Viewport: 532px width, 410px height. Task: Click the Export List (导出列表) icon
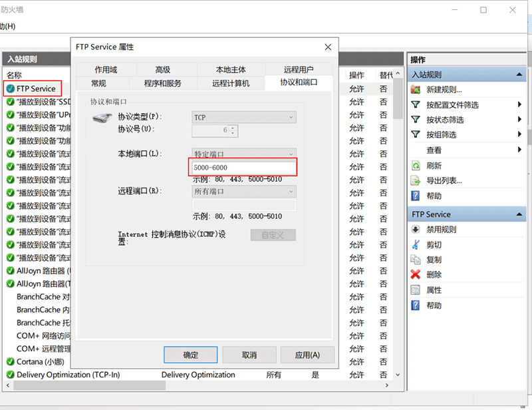click(416, 180)
